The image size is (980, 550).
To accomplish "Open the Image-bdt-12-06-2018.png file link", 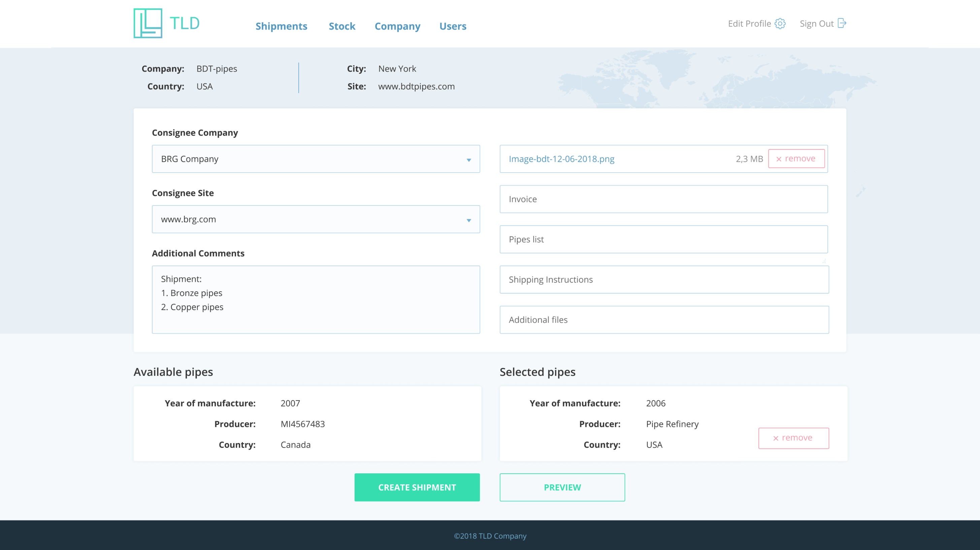I will [x=561, y=159].
